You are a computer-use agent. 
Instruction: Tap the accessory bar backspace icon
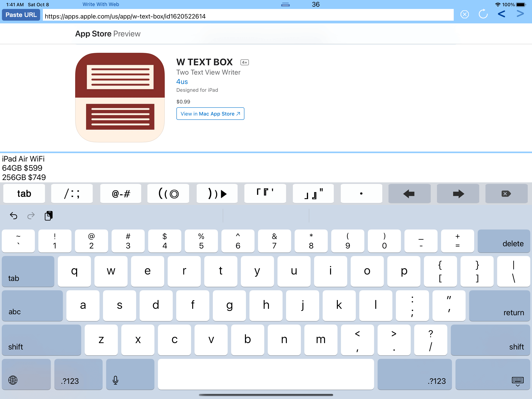click(506, 193)
